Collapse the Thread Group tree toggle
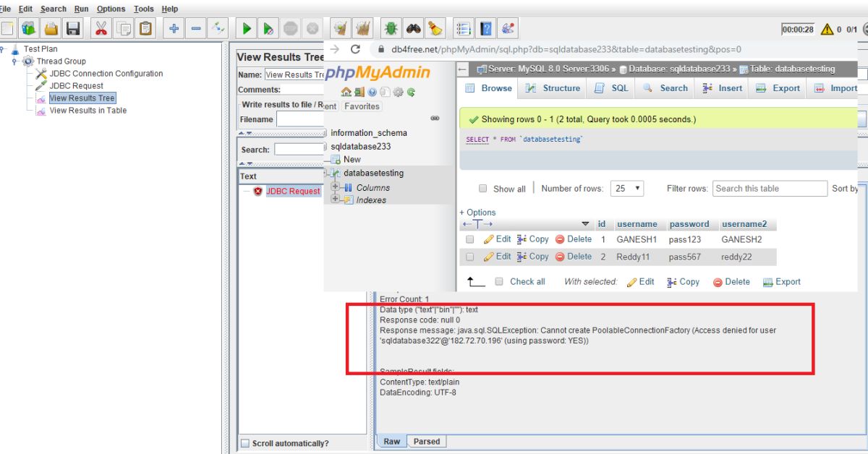Screen dimensions: 868x454 14,61
